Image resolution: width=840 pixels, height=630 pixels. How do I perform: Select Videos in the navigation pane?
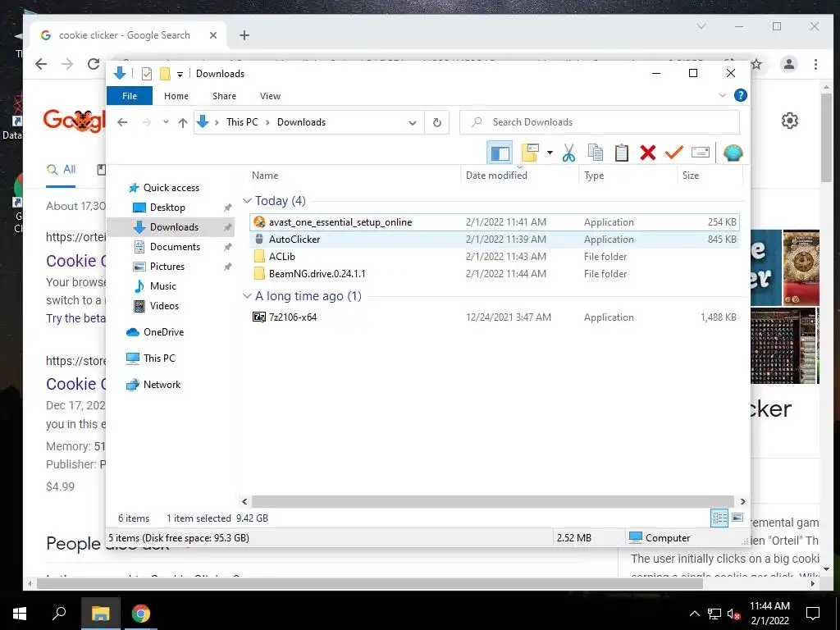tap(164, 306)
